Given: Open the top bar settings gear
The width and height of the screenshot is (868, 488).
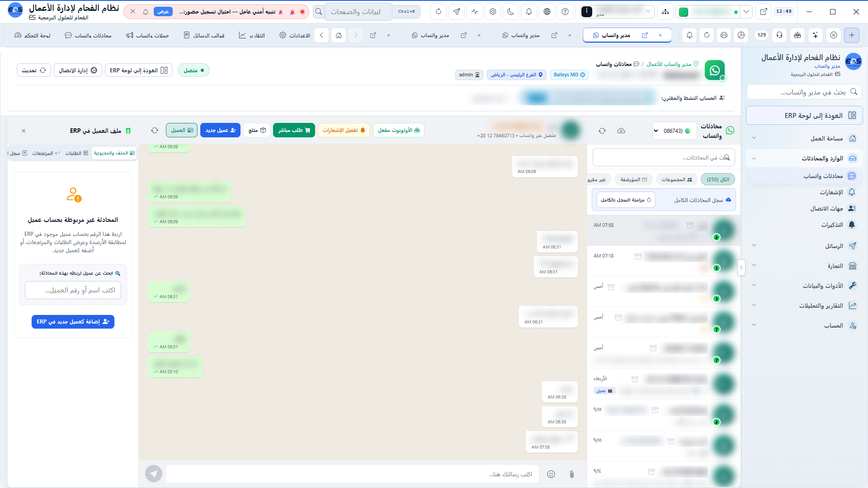Looking at the screenshot, I should tap(493, 12).
